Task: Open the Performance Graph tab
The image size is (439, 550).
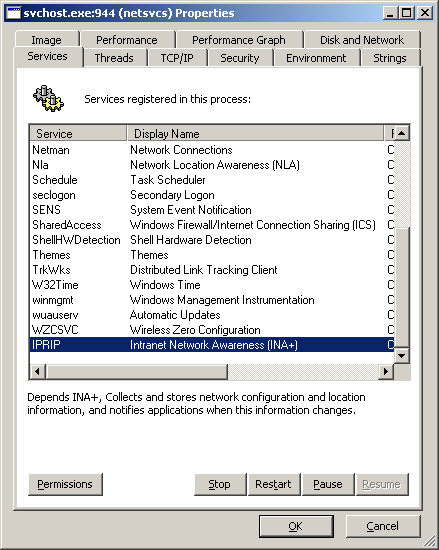Action: coord(239,40)
